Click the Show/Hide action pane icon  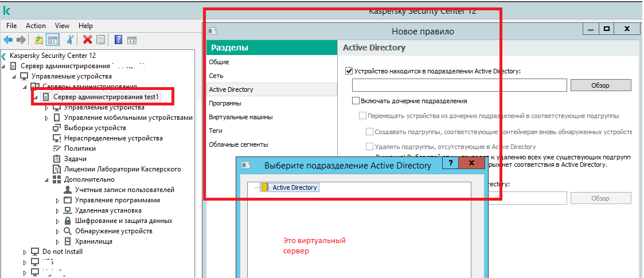(131, 40)
